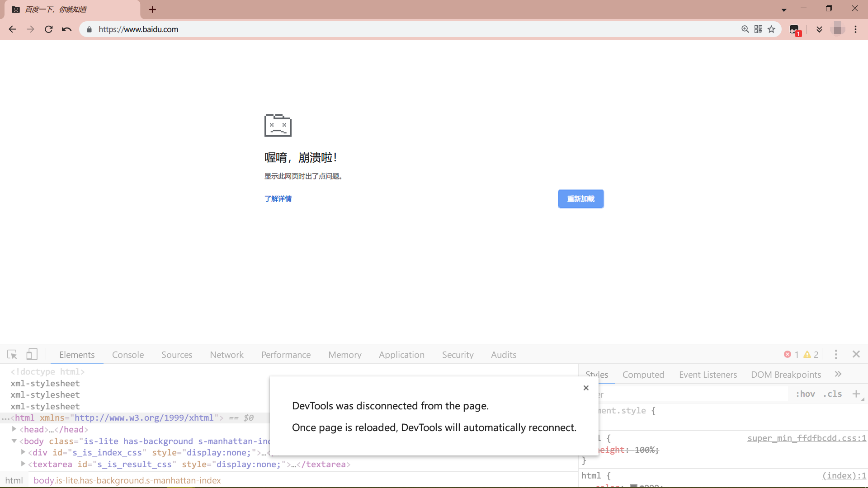Bookmark the page via the star icon
This screenshot has height=488, width=868.
coord(771,29)
